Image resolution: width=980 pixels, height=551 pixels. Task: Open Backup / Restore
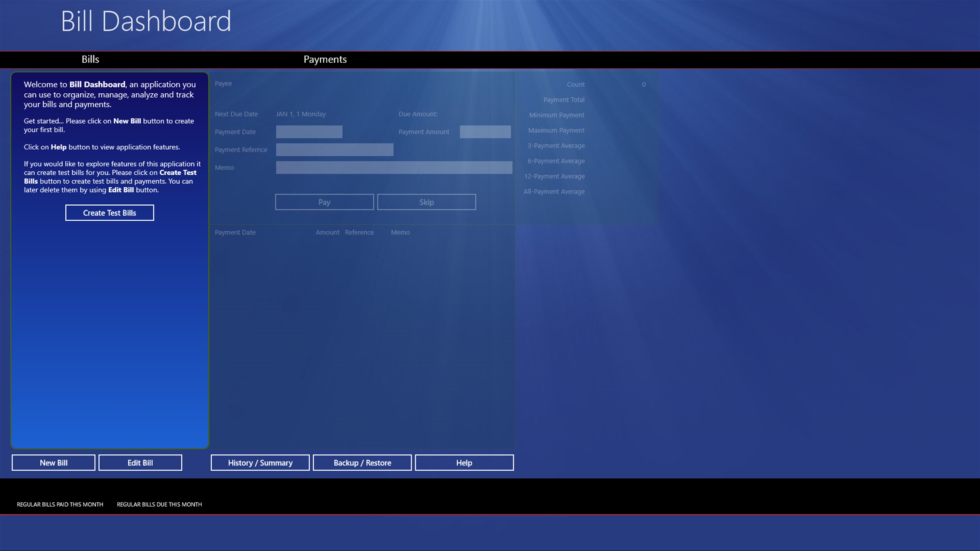[362, 463]
